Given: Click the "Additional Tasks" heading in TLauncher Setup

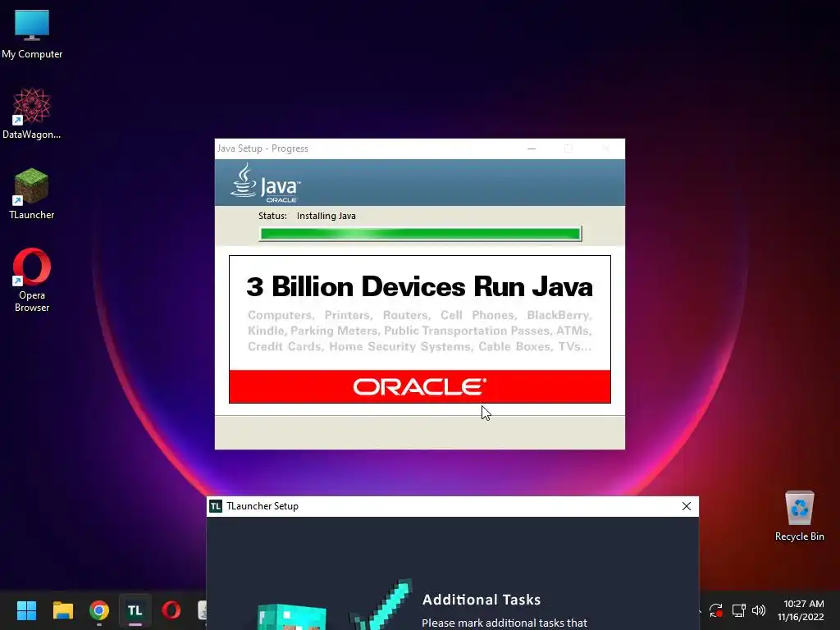Looking at the screenshot, I should (x=482, y=600).
